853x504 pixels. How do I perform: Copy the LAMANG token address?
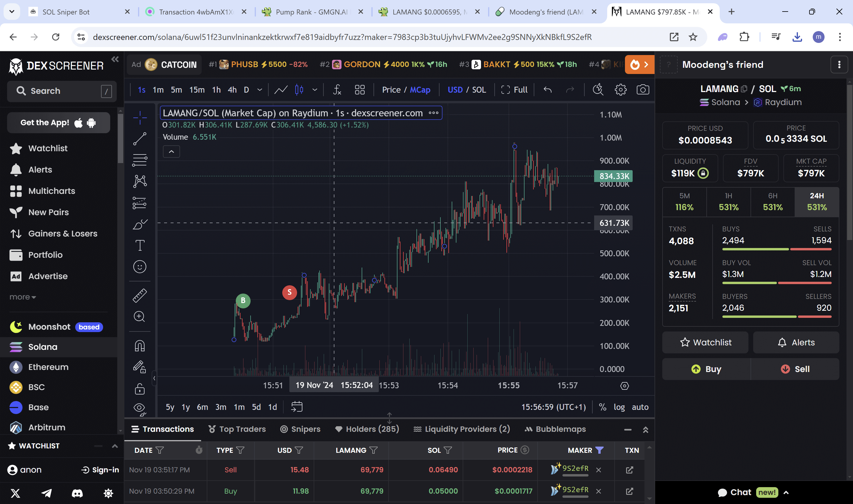click(x=744, y=89)
